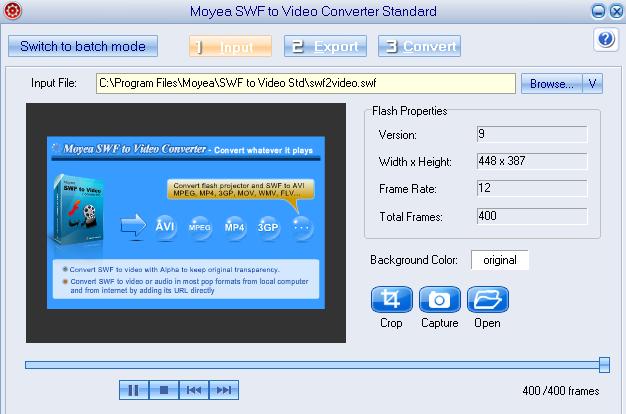The height and width of the screenshot is (414, 626).
Task: Click the Background Color: label
Action: click(x=414, y=260)
